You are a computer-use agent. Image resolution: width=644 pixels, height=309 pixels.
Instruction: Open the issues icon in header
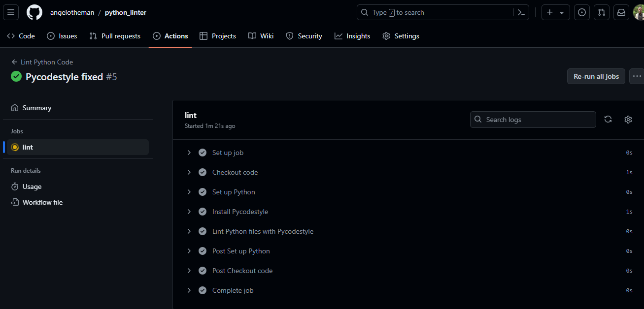pos(582,12)
